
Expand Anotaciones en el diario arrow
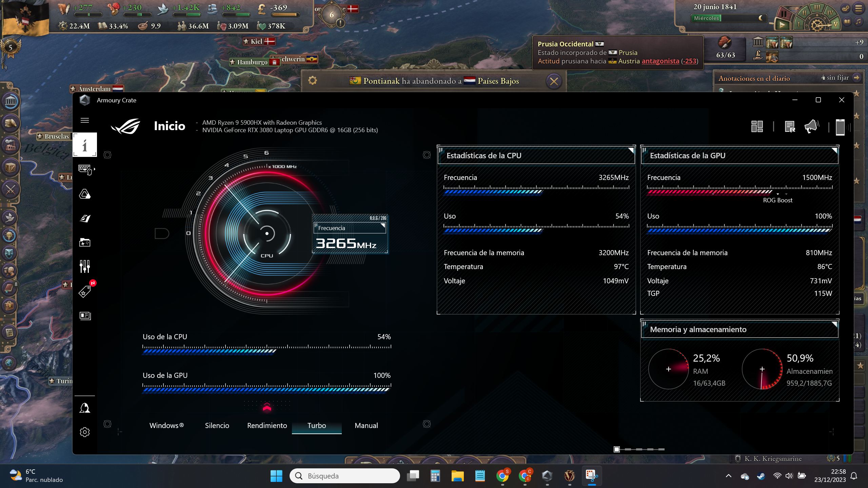[857, 78]
